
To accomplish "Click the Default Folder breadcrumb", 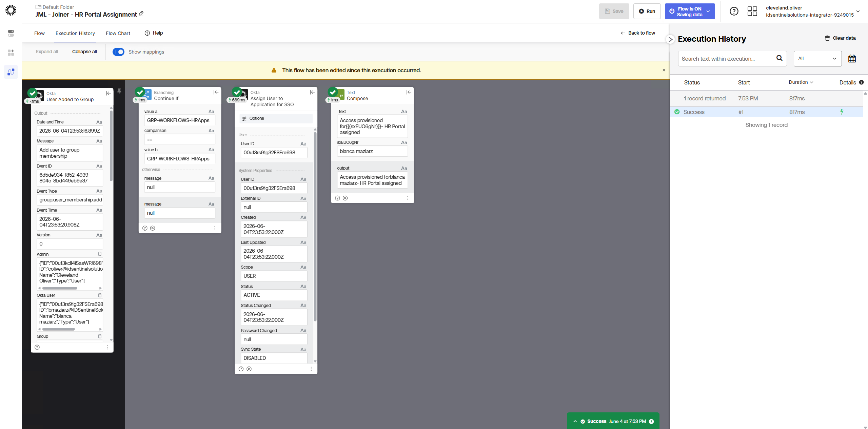I will pyautogui.click(x=55, y=7).
